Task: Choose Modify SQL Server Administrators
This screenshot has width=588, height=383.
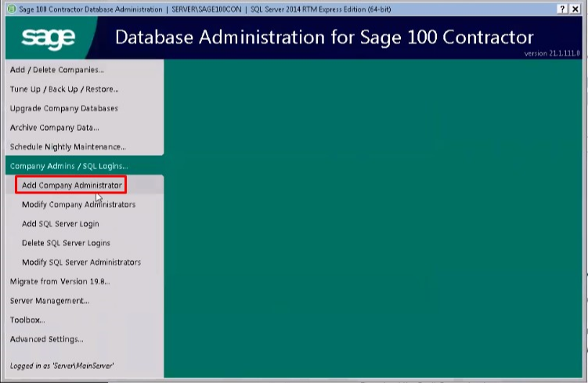Action: tap(81, 262)
